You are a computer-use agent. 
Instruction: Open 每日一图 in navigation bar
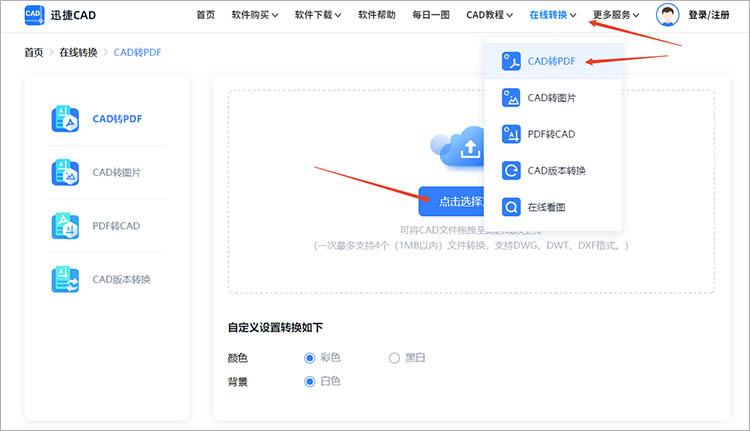point(431,15)
